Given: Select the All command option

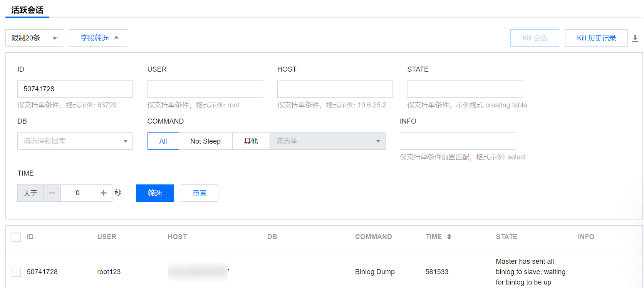Looking at the screenshot, I should point(163,141).
